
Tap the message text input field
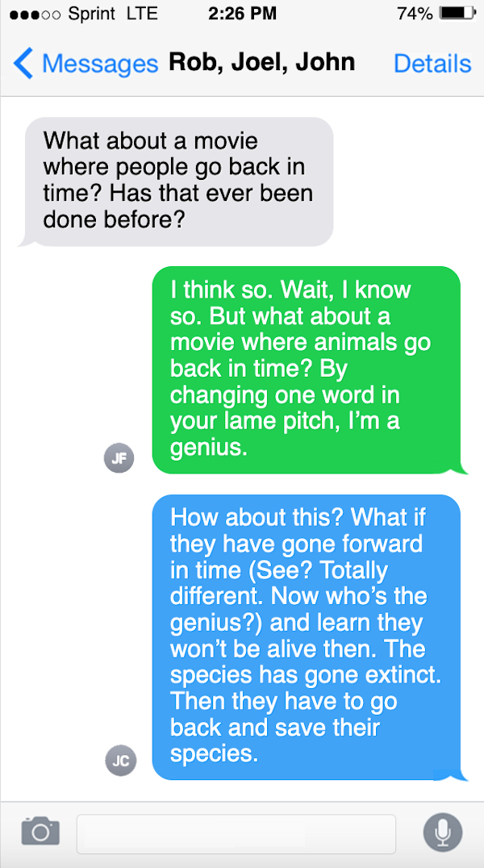[236, 833]
